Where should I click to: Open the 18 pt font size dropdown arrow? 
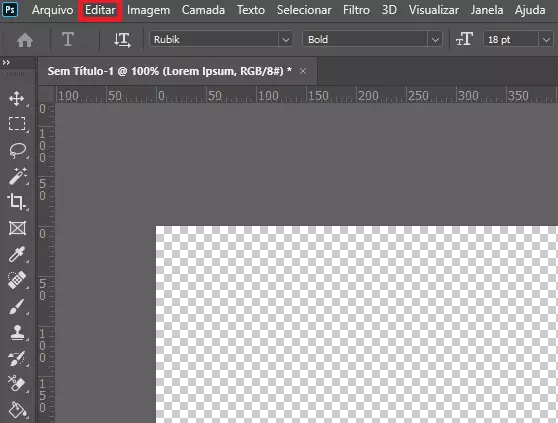click(x=546, y=39)
